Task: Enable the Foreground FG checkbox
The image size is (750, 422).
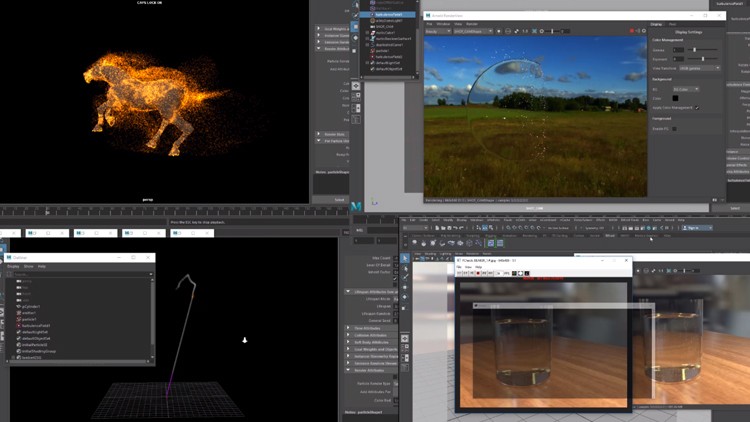Action: click(675, 129)
